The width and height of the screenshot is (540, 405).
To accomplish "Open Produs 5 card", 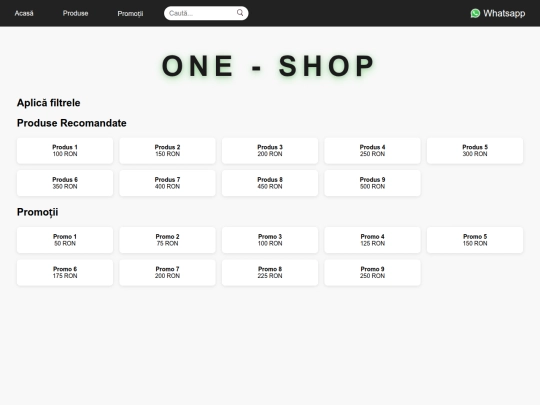I will pyautogui.click(x=475, y=150).
